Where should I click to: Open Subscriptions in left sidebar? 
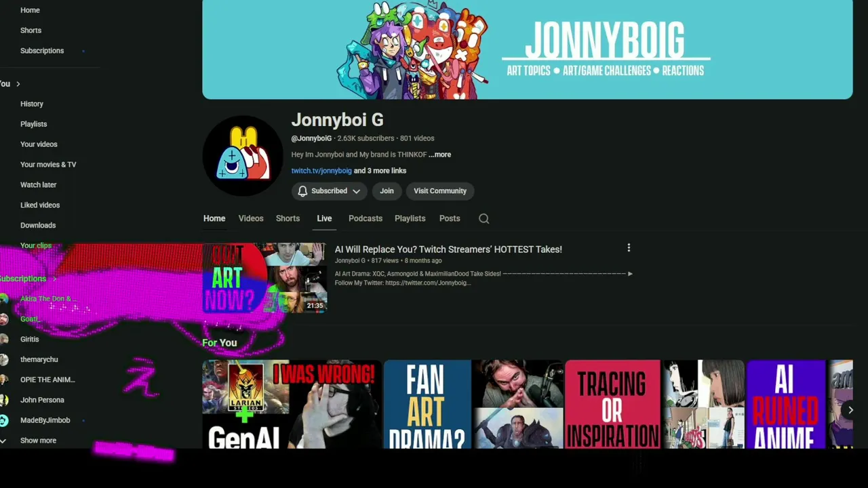coord(42,51)
